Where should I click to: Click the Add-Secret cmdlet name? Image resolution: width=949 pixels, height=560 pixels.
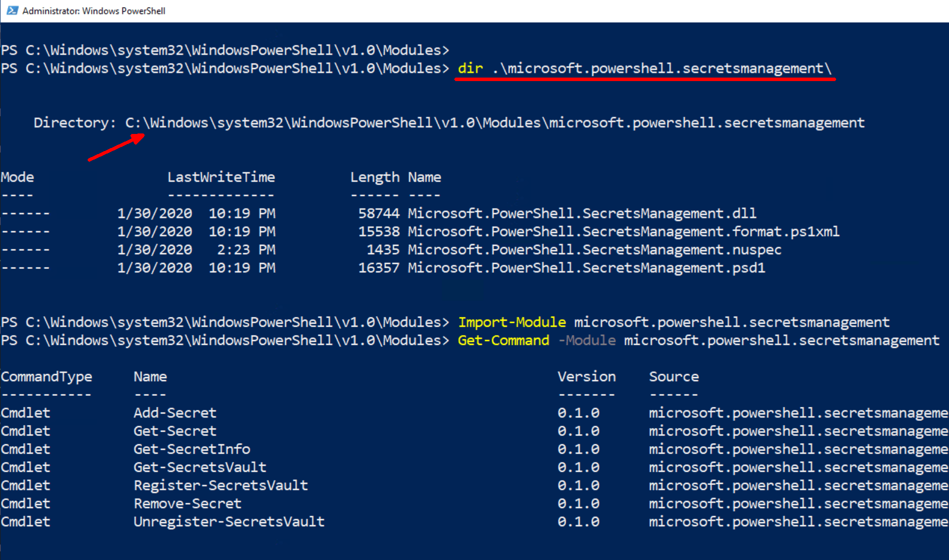pos(175,413)
